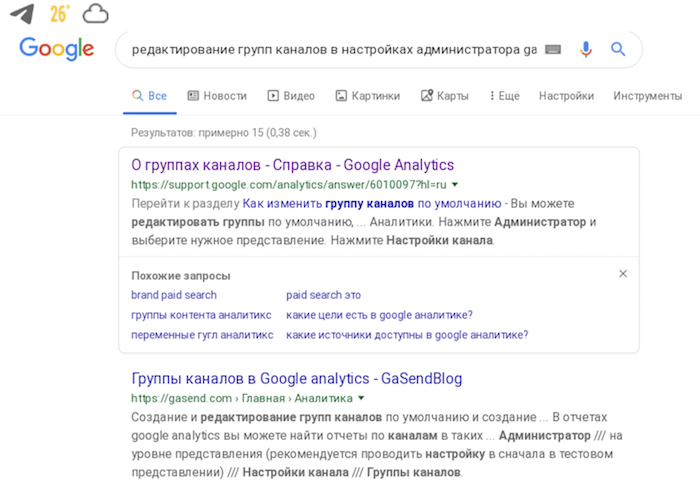Open О группах каналов - Справка result

click(x=292, y=165)
